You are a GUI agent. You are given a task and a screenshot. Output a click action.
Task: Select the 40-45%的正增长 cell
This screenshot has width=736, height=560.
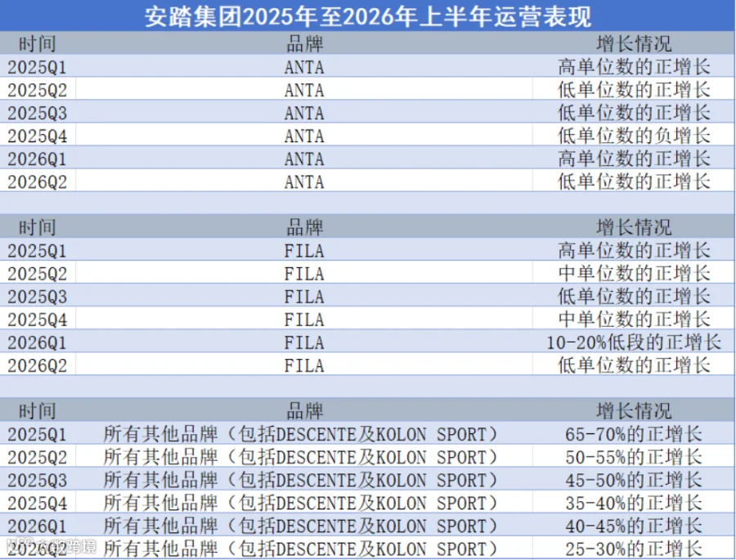(x=634, y=526)
